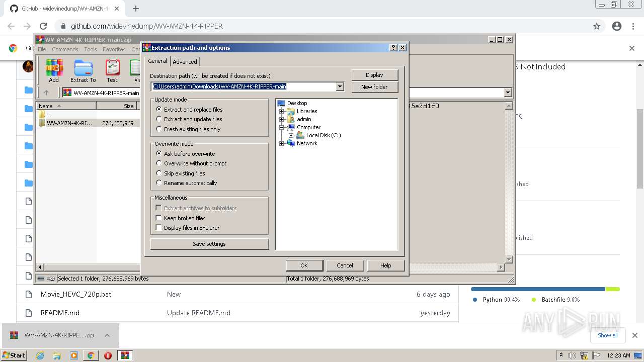Open WinRAR Tools menu
644x362 pixels.
(x=91, y=49)
